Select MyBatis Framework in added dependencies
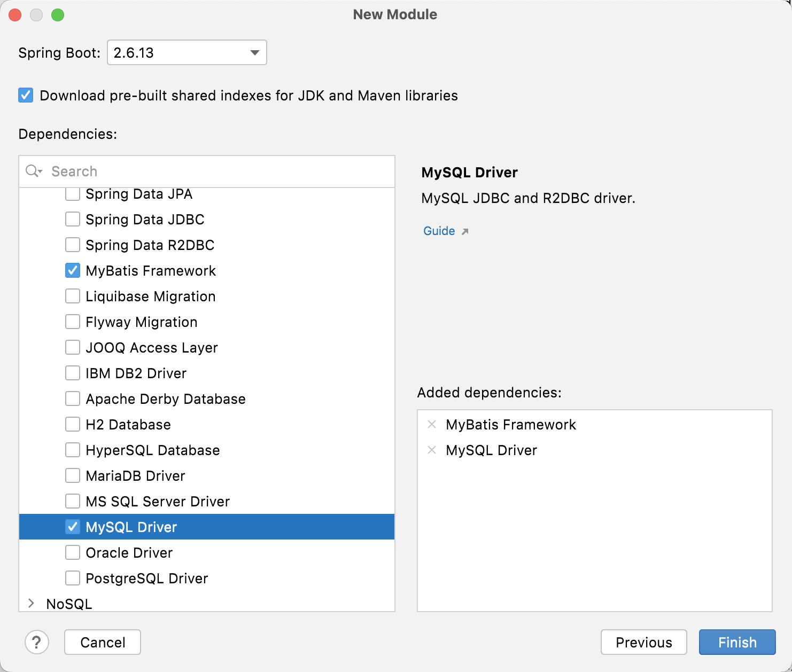 tap(511, 425)
